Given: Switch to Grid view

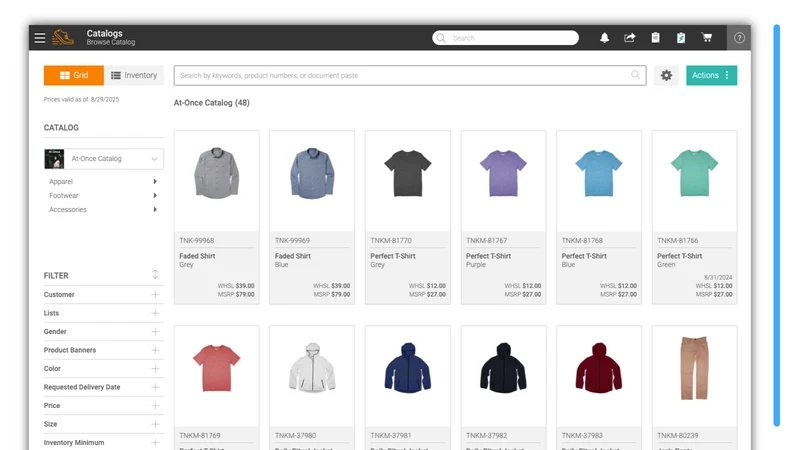Looking at the screenshot, I should [74, 76].
